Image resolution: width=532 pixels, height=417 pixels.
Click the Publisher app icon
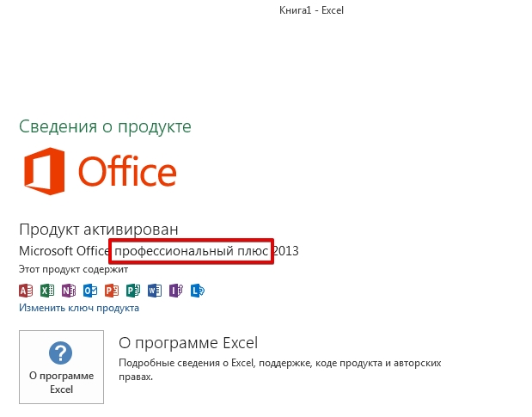(133, 291)
